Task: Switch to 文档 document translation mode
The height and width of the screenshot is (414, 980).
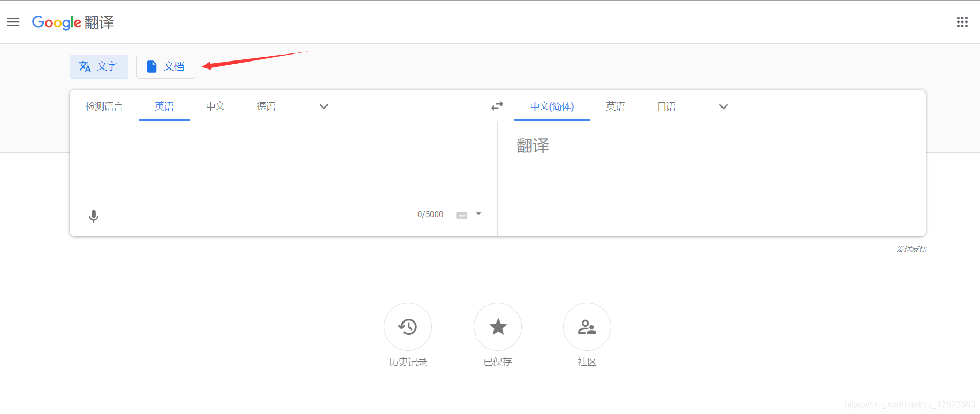Action: tap(166, 66)
